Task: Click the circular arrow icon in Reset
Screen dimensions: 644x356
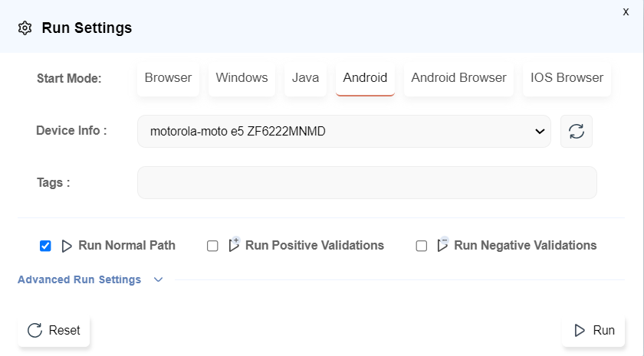Action: tap(34, 331)
